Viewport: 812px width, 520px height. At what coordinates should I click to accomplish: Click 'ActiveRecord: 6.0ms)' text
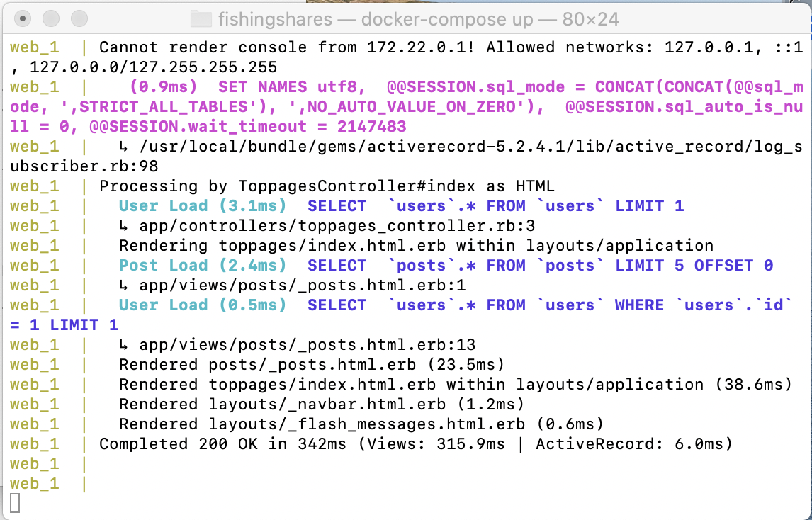pyautogui.click(x=634, y=444)
